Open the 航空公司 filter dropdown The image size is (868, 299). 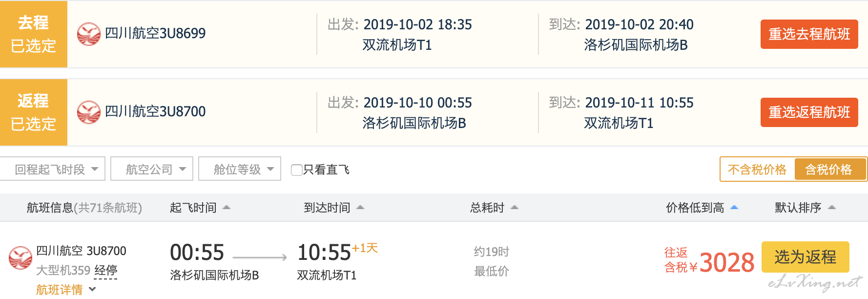tap(152, 169)
